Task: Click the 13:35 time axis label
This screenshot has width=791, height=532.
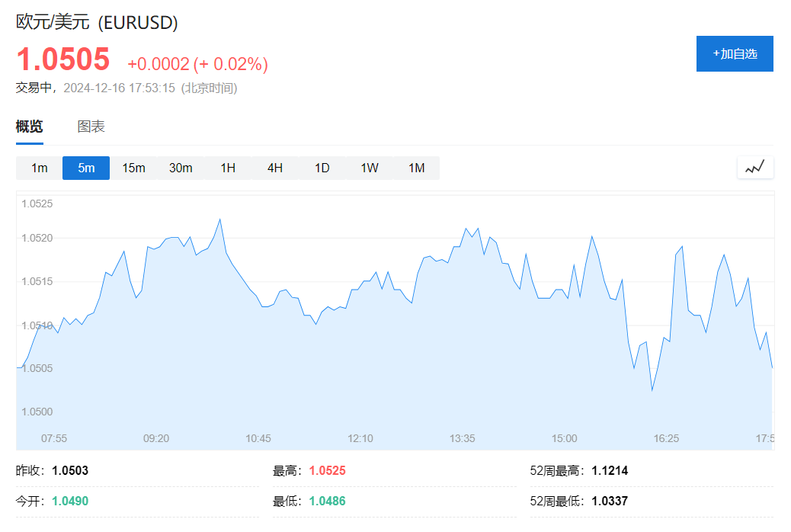Action: pos(463,438)
